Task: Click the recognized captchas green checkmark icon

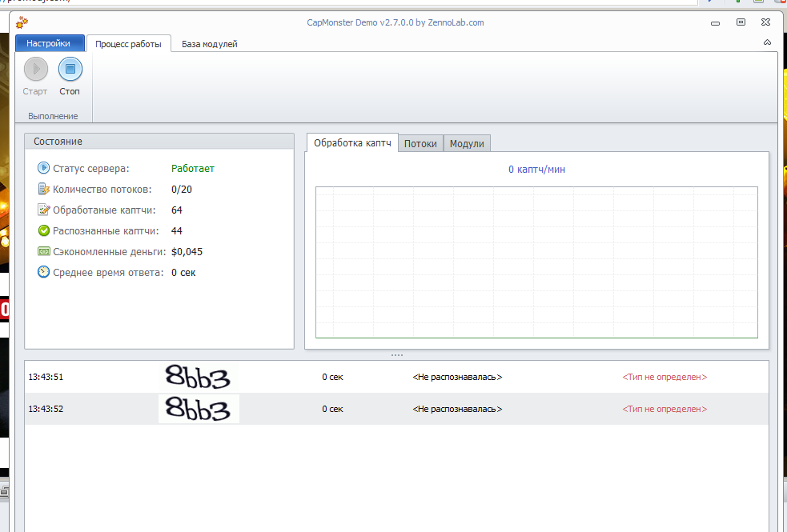Action: pos(44,230)
